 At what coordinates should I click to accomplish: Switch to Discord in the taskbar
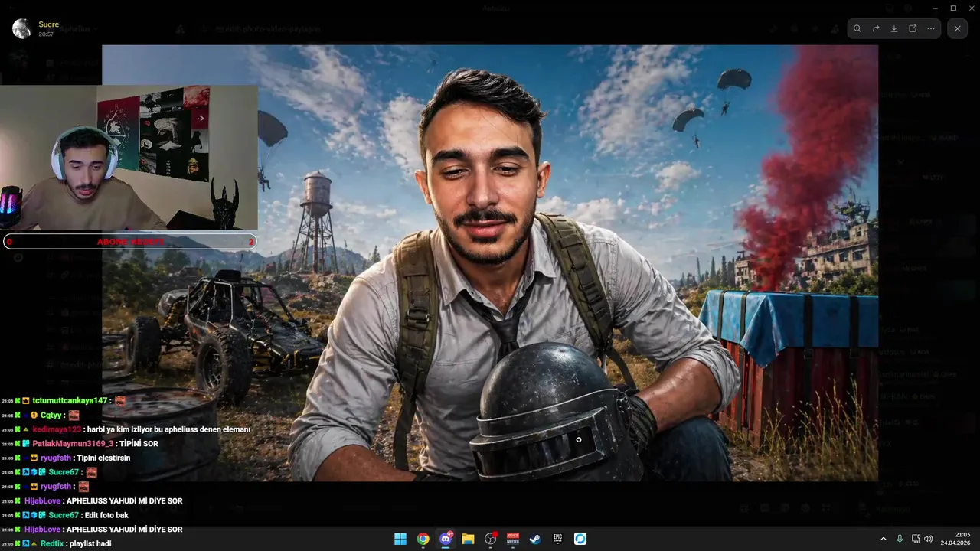446,539
